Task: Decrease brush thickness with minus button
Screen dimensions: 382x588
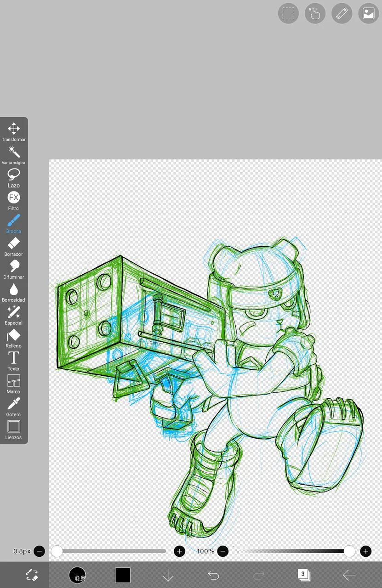Action: tap(40, 551)
